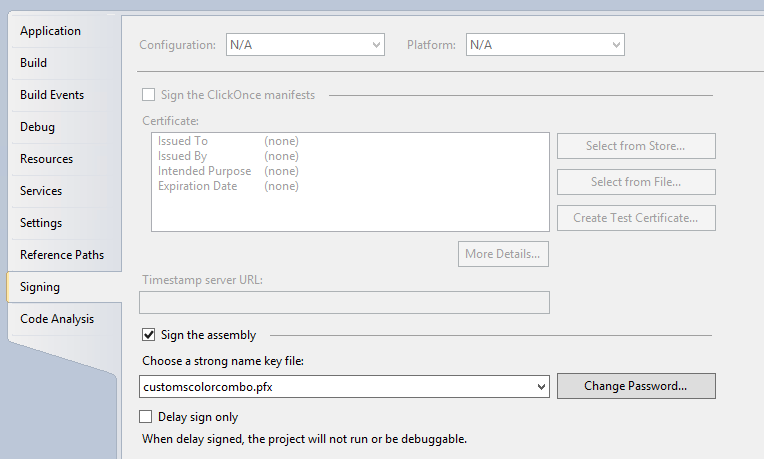Click the Change Password button

[636, 386]
